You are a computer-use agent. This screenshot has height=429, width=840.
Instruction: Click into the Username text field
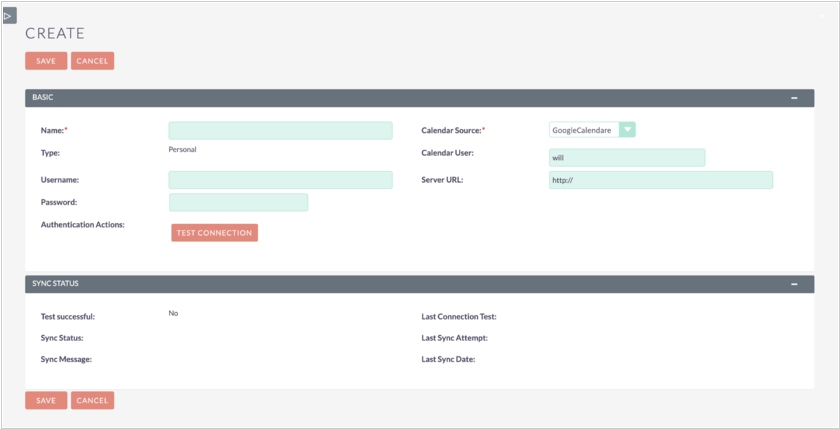280,180
